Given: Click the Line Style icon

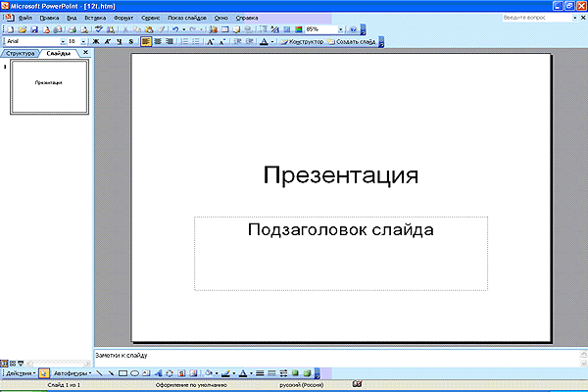Looking at the screenshot, I should 260,373.
